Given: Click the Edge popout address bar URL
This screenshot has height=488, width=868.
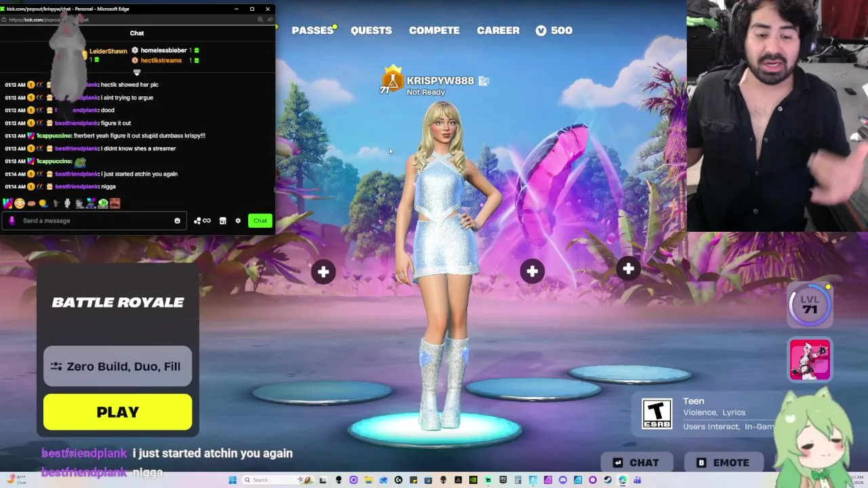Looking at the screenshot, I should pyautogui.click(x=47, y=20).
